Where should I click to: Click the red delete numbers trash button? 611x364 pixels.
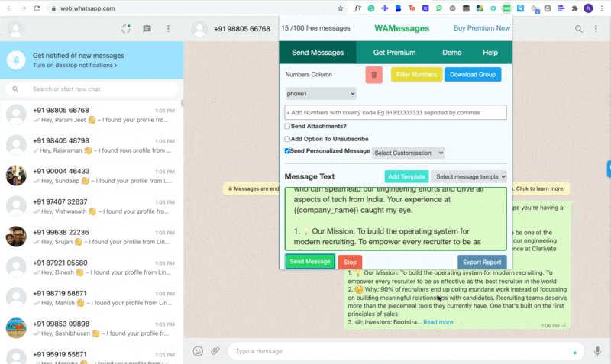click(373, 75)
